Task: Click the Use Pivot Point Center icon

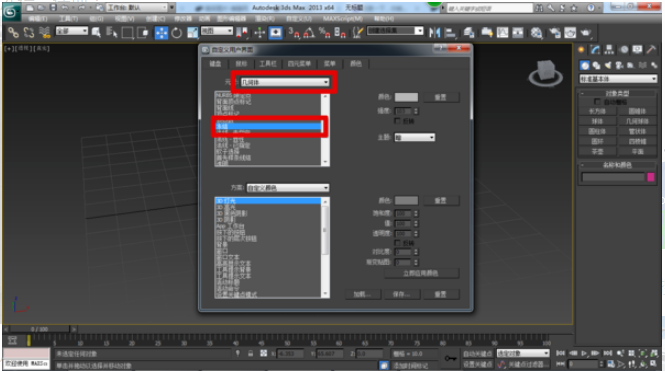Action: [x=242, y=32]
